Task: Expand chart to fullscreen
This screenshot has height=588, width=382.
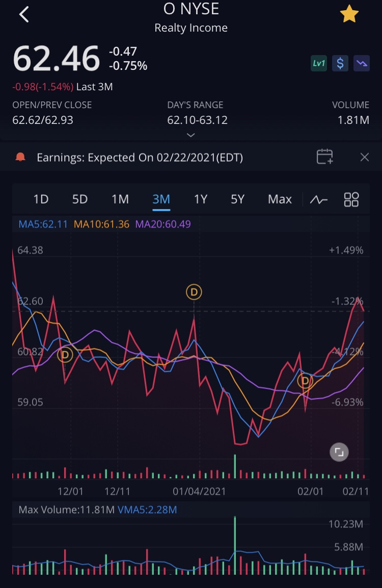Action: click(339, 452)
